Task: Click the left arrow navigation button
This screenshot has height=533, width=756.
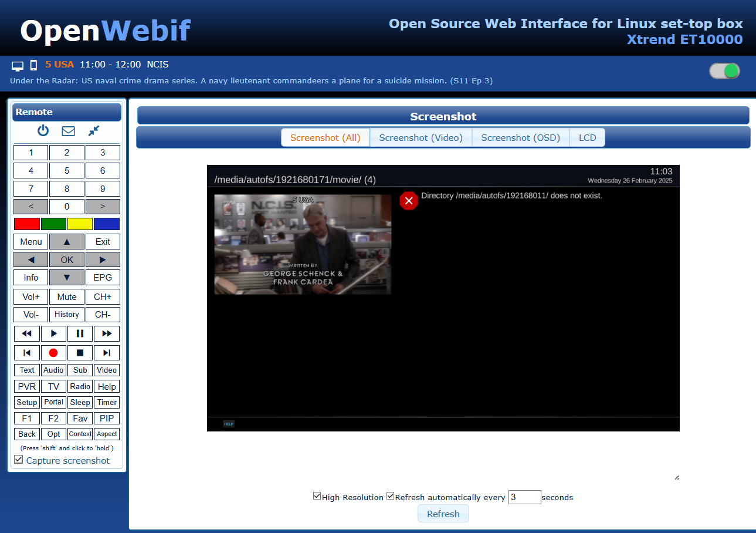Action: click(31, 259)
